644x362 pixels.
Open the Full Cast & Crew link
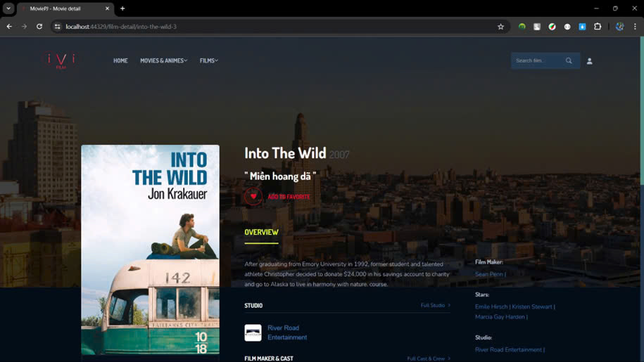tap(429, 358)
